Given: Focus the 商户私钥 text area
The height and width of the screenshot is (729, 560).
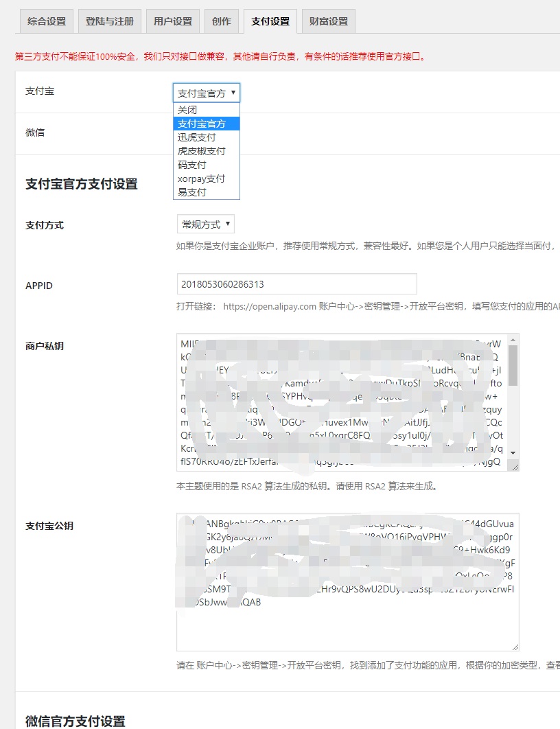Looking at the screenshot, I should pos(342,402).
